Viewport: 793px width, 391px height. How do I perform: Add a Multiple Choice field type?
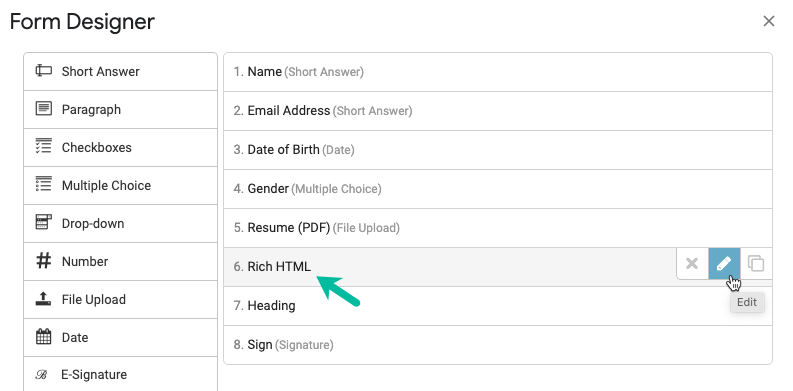[x=120, y=185]
